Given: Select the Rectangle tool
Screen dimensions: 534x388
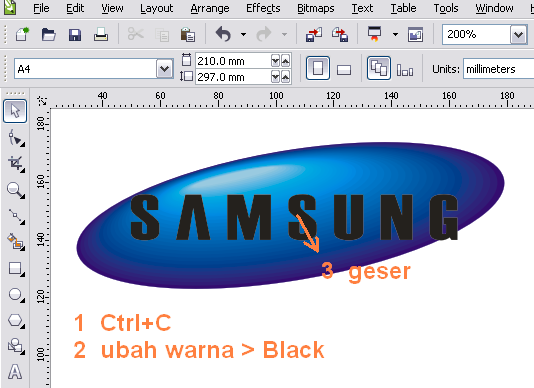Looking at the screenshot, I should (16, 268).
